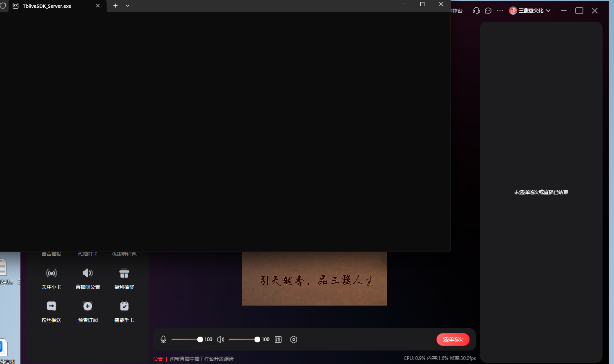Open the 智能手卡 smart card tool
This screenshot has height=364, width=614.
click(x=124, y=311)
